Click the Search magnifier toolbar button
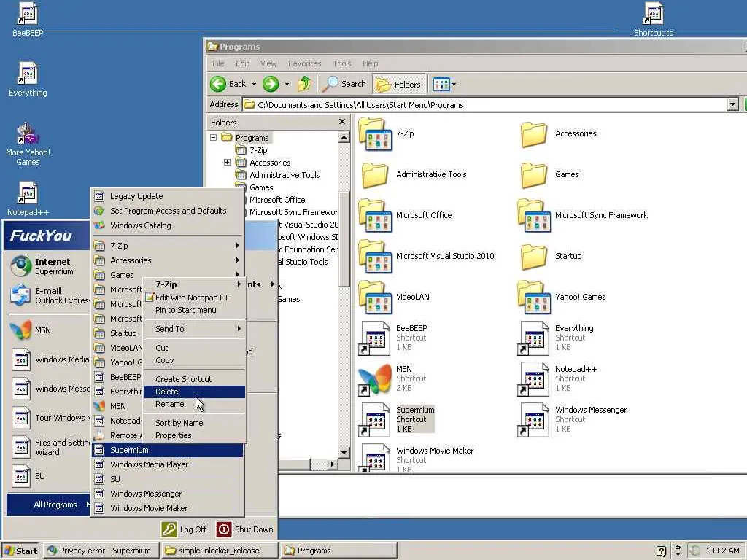 coord(344,85)
